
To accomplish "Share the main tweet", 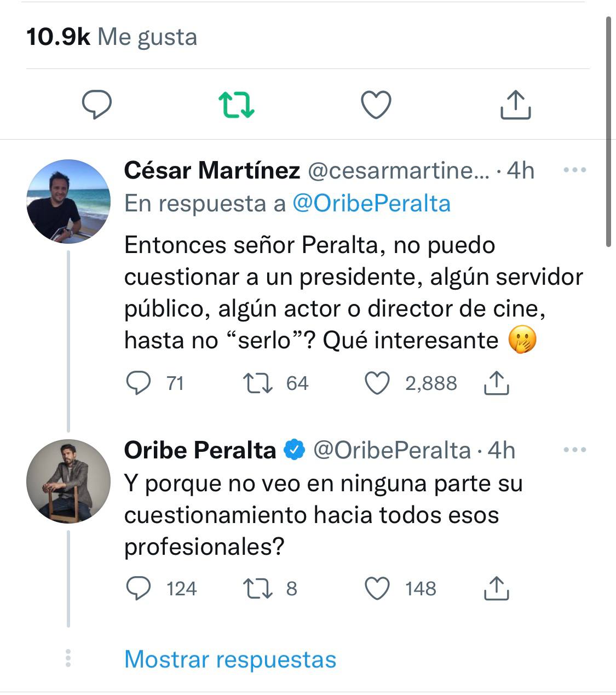I will point(516,105).
